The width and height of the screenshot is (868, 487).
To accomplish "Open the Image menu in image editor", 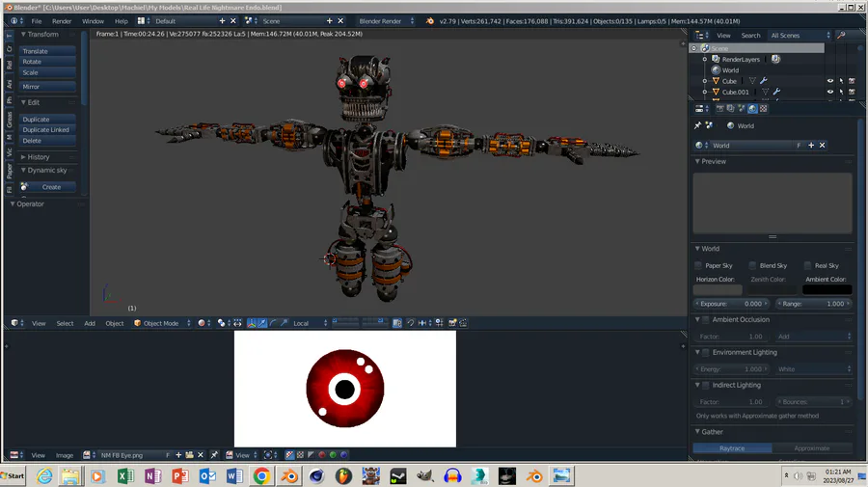I will [65, 455].
